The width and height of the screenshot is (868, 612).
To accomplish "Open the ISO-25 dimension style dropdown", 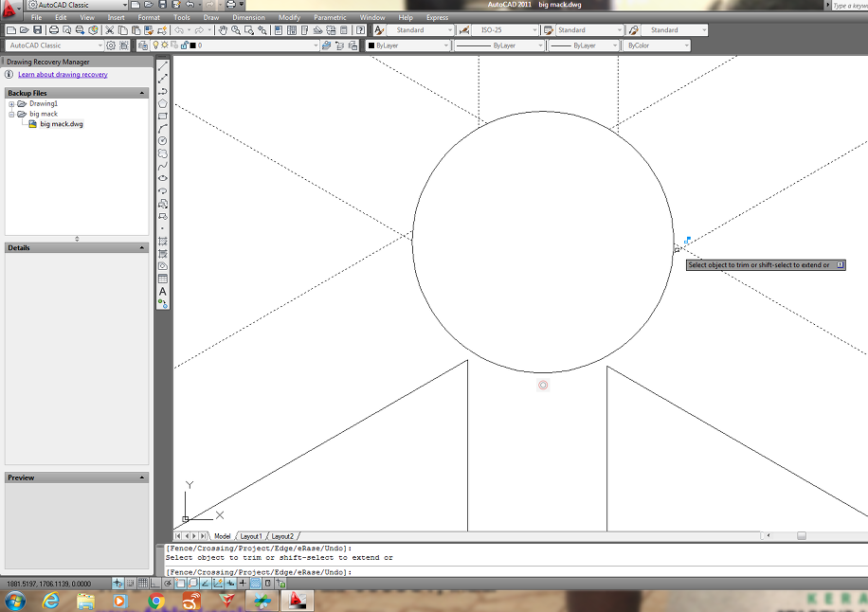I will (x=505, y=30).
